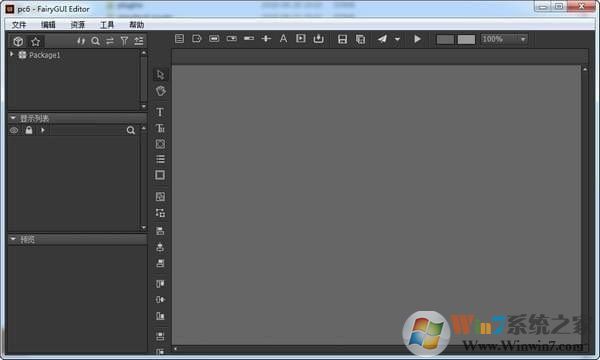
Task: Toggle the visibility eye in display list
Action: point(14,130)
